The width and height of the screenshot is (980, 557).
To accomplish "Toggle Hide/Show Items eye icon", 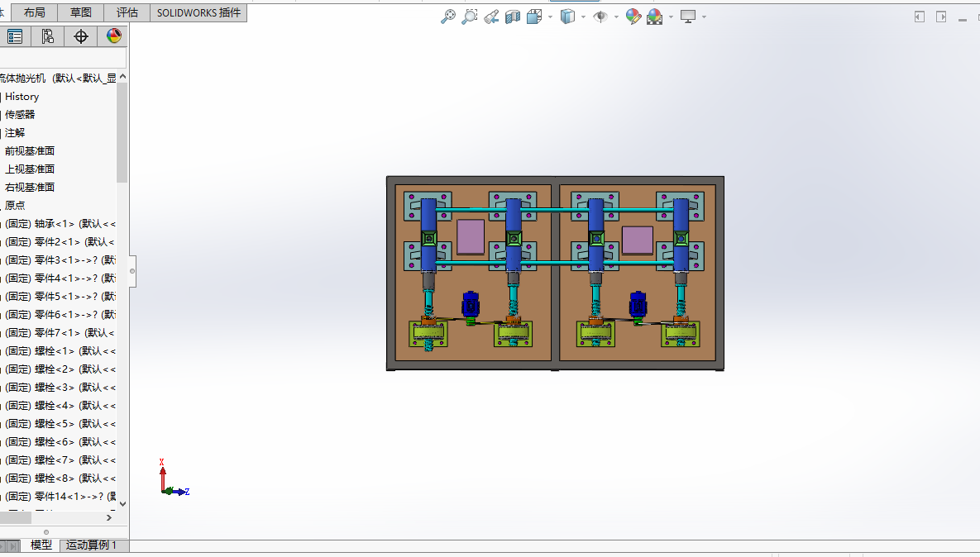I will point(600,17).
